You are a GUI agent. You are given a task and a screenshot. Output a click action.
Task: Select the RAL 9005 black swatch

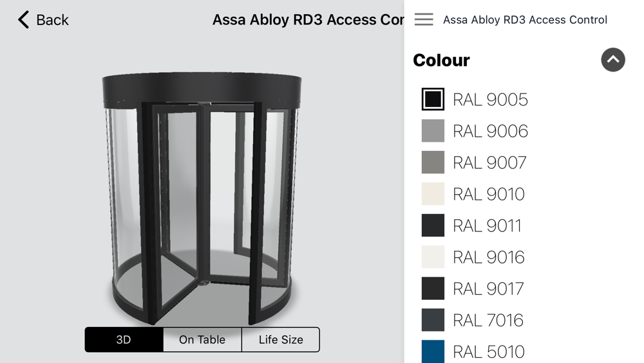coord(433,99)
